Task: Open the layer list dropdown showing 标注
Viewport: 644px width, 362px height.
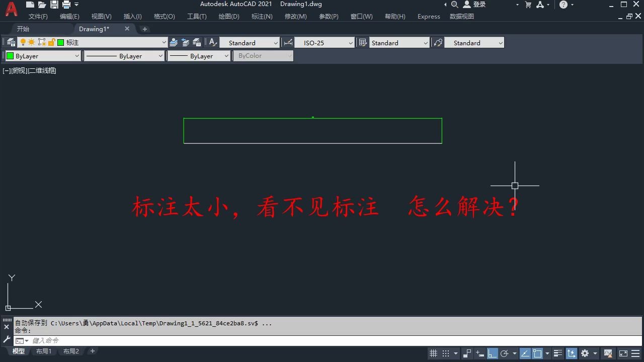Action: [x=164, y=42]
